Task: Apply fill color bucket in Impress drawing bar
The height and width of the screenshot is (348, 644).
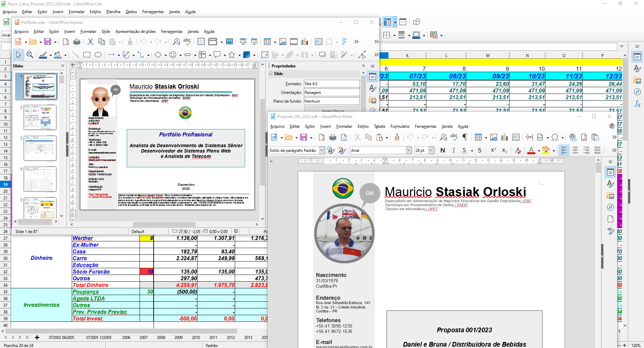Action: pyautogui.click(x=57, y=55)
